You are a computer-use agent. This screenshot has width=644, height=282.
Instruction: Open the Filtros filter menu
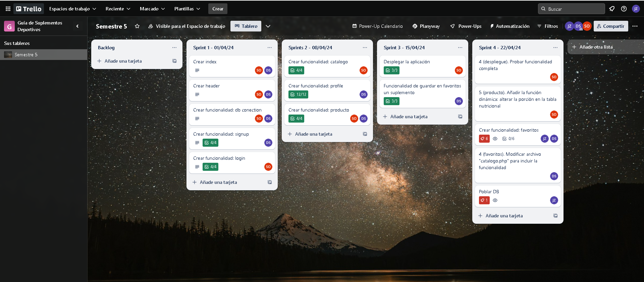tap(548, 26)
